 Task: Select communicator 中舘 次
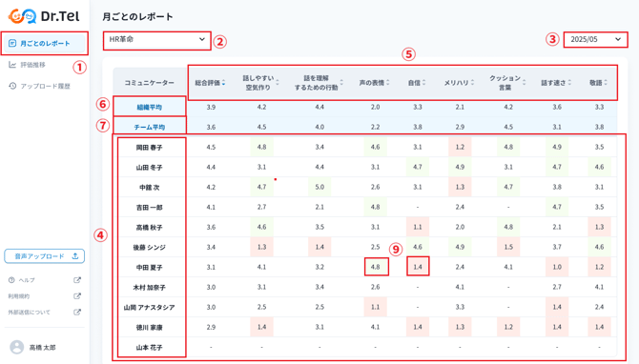(149, 188)
